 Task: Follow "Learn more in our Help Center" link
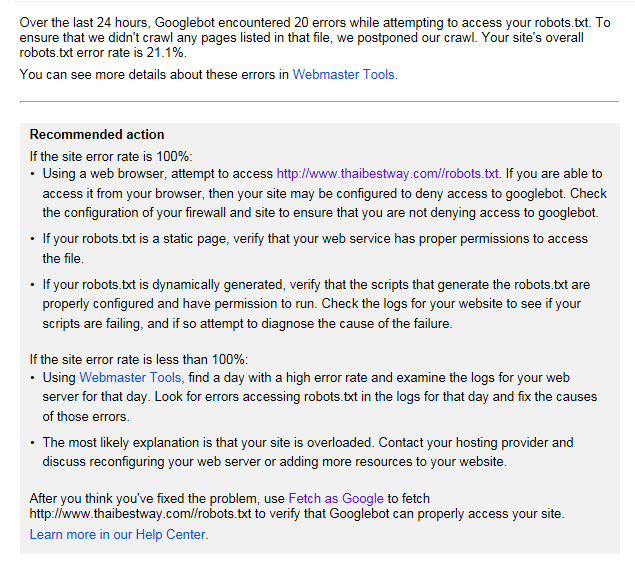pos(118,535)
